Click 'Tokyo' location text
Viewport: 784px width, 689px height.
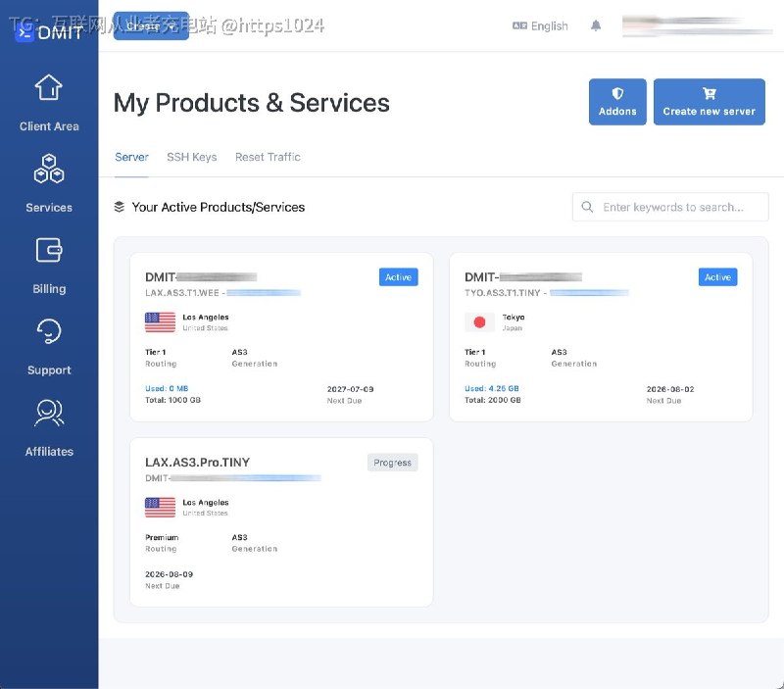514,317
